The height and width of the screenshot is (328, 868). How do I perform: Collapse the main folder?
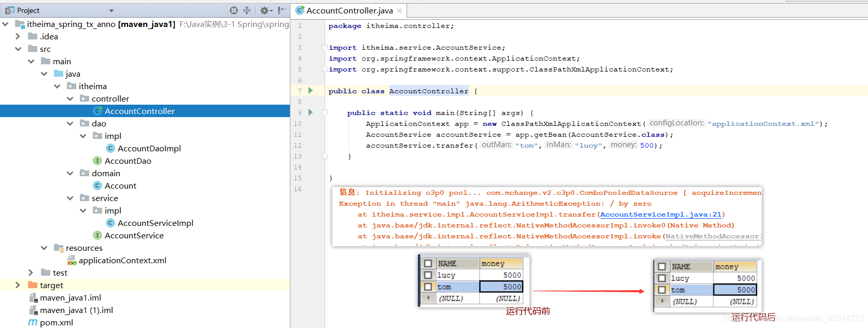click(x=31, y=61)
